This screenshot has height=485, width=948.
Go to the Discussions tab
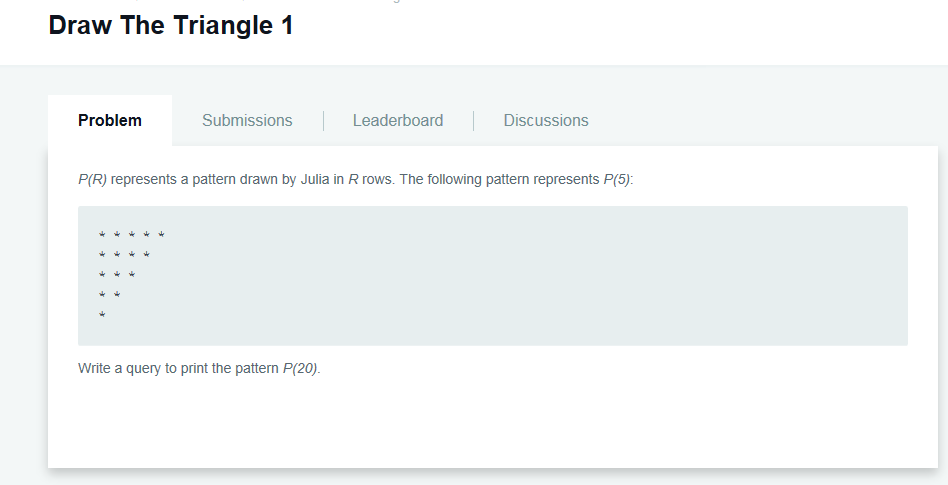(546, 120)
